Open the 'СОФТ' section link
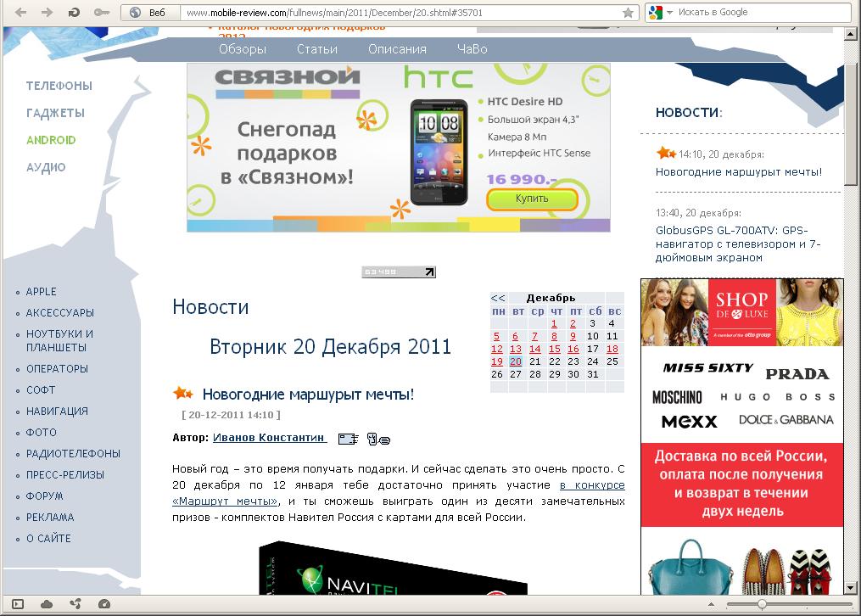The height and width of the screenshot is (616, 861). [x=41, y=389]
